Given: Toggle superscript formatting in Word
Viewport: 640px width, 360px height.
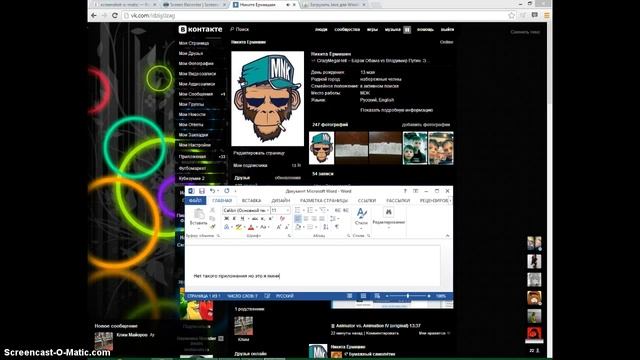Looking at the screenshot, I should [x=271, y=218].
